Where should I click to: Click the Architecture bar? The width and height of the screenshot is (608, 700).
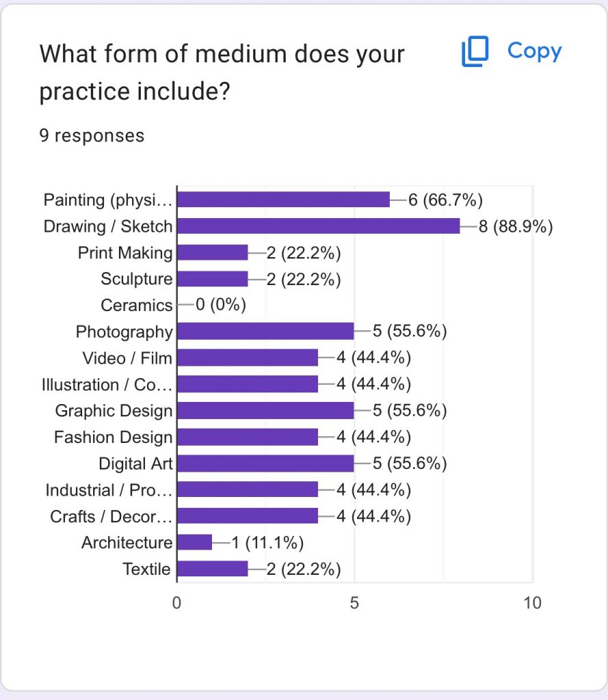click(194, 542)
